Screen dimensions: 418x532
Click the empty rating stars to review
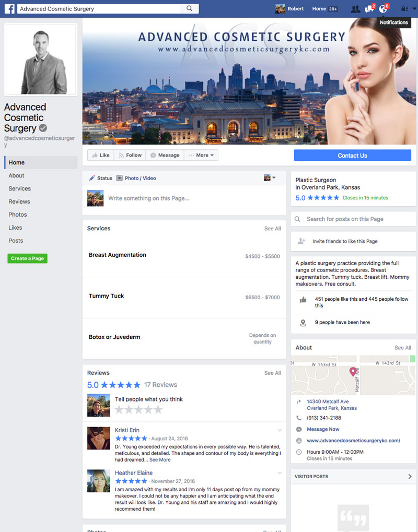(x=138, y=410)
